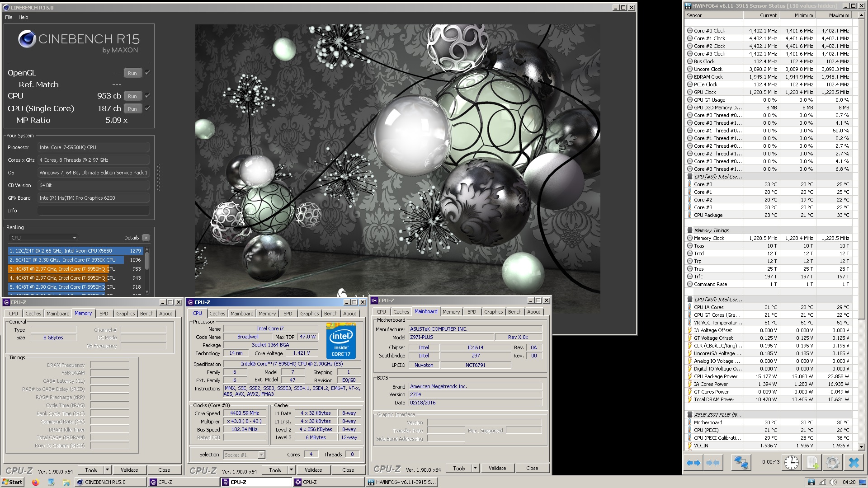This screenshot has height=488, width=868.
Task: Launch Firefox from quick launch
Action: [x=35, y=482]
